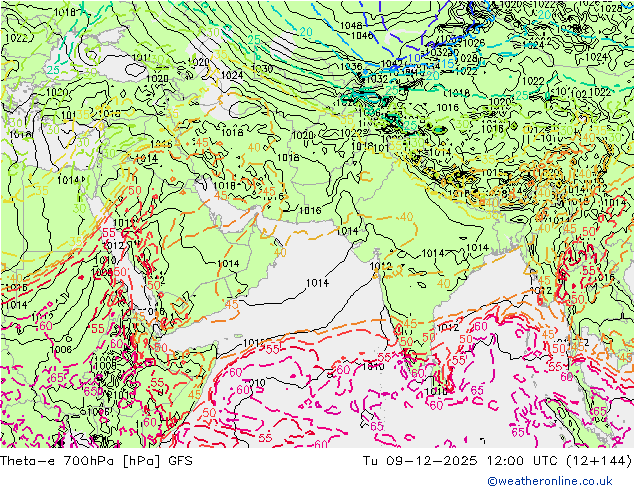Viewport: 634px width, 490px height.
Task: Click the 1030 isobar label
Action: click(x=262, y=69)
